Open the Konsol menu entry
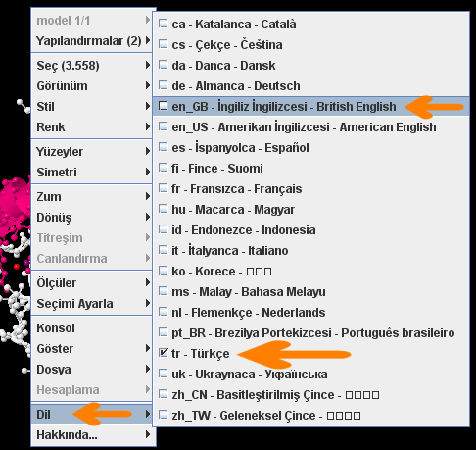The image size is (476, 450). coord(92,327)
